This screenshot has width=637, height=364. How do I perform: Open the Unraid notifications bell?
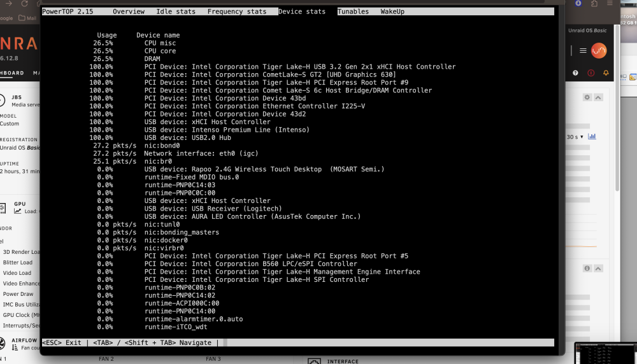606,73
